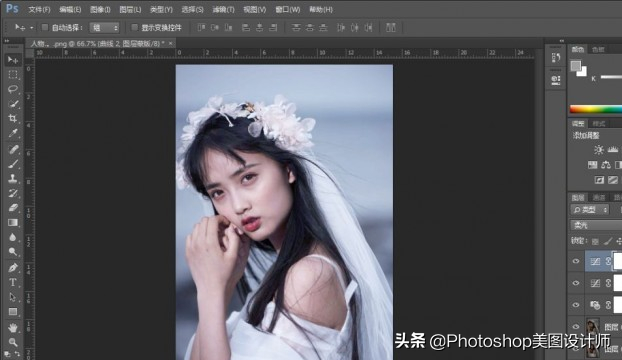622x360 pixels.
Task: Select the Hand tool
Action: (13, 327)
